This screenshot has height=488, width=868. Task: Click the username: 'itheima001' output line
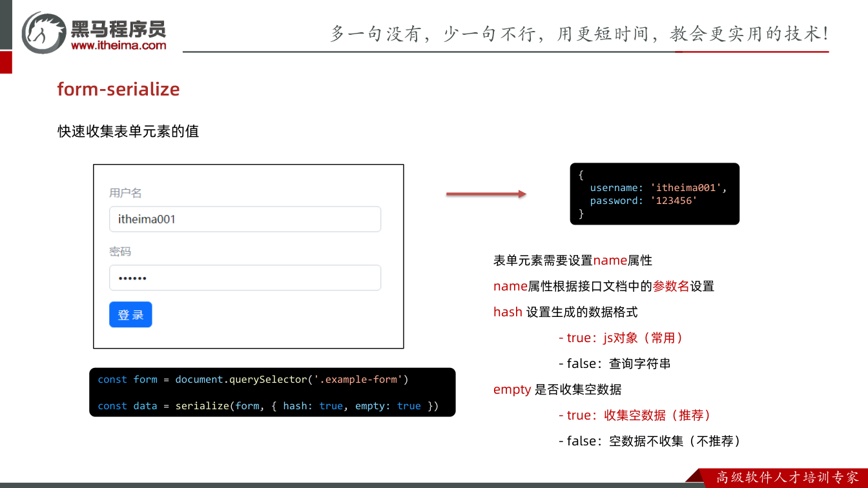[659, 188]
